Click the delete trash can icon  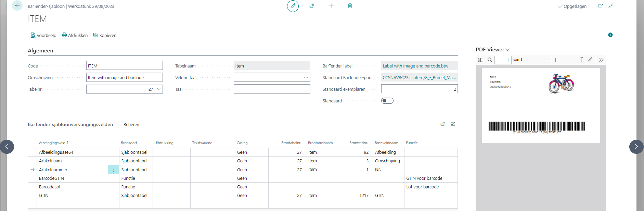[x=350, y=6]
